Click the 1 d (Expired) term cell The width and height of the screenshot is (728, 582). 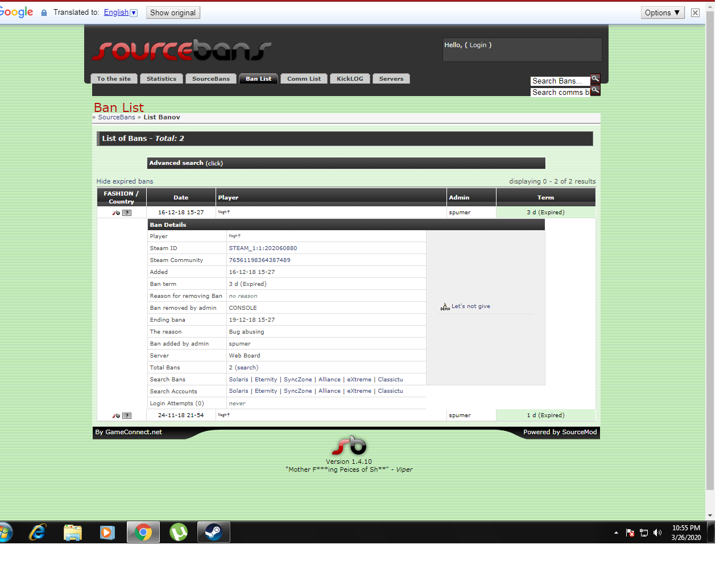(x=546, y=415)
